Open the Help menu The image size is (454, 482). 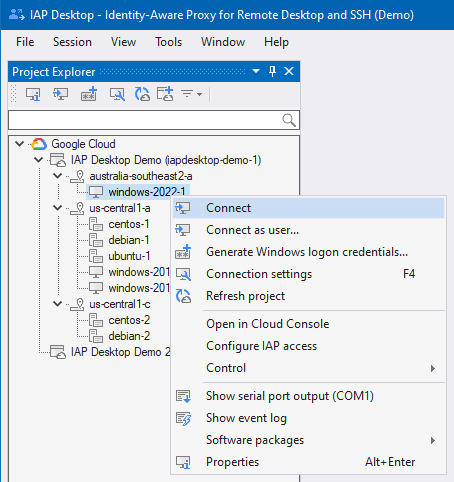tap(276, 42)
